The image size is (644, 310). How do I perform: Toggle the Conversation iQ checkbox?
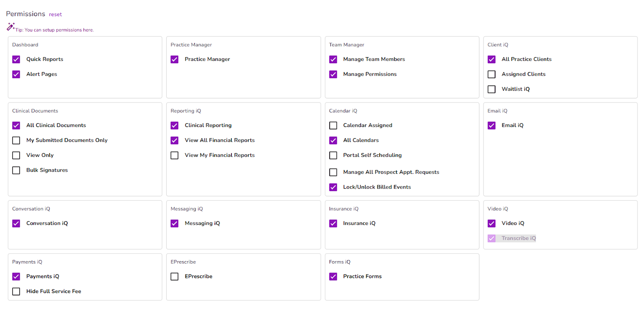click(16, 223)
